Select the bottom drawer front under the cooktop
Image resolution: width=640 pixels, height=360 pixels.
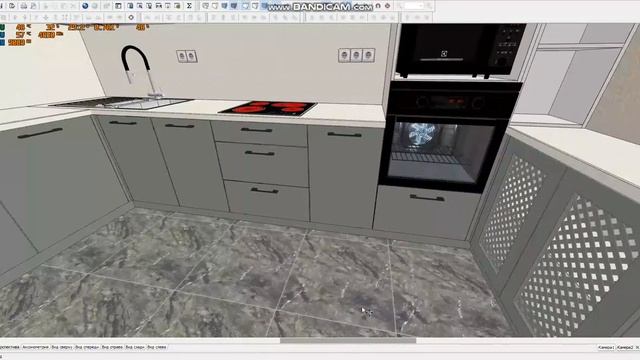(267, 200)
